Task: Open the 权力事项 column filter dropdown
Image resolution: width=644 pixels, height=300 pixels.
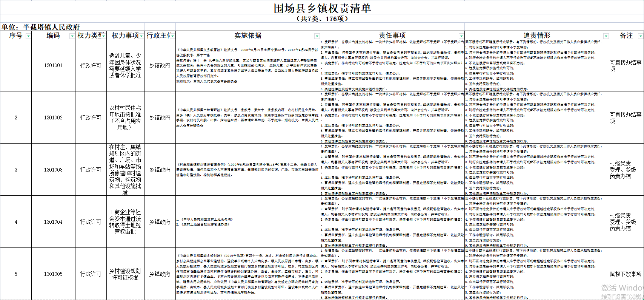Action: pyautogui.click(x=141, y=36)
